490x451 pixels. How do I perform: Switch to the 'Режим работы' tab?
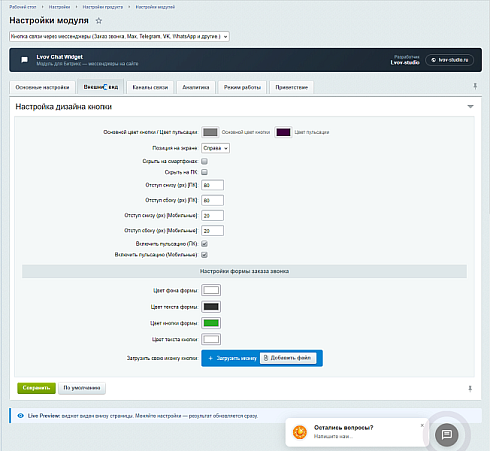coord(242,87)
